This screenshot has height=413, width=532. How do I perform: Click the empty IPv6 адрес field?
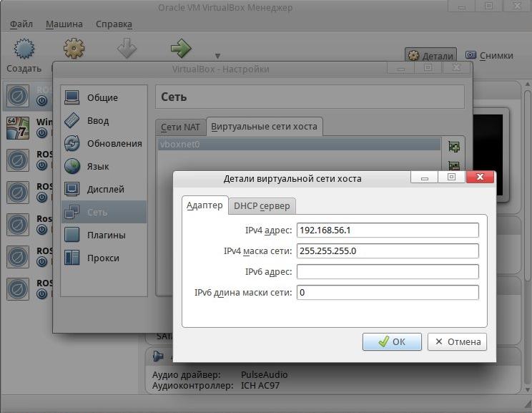[388, 272]
